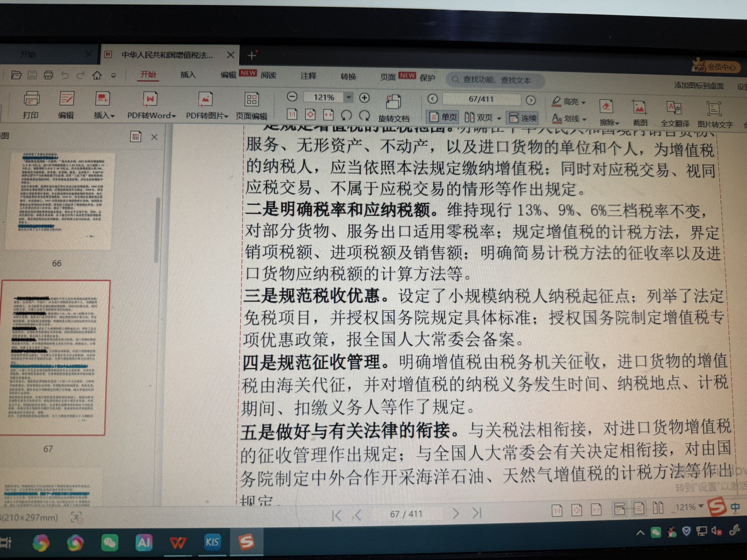Open the 121% zoom level dropdown
The width and height of the screenshot is (747, 560).
click(x=349, y=97)
